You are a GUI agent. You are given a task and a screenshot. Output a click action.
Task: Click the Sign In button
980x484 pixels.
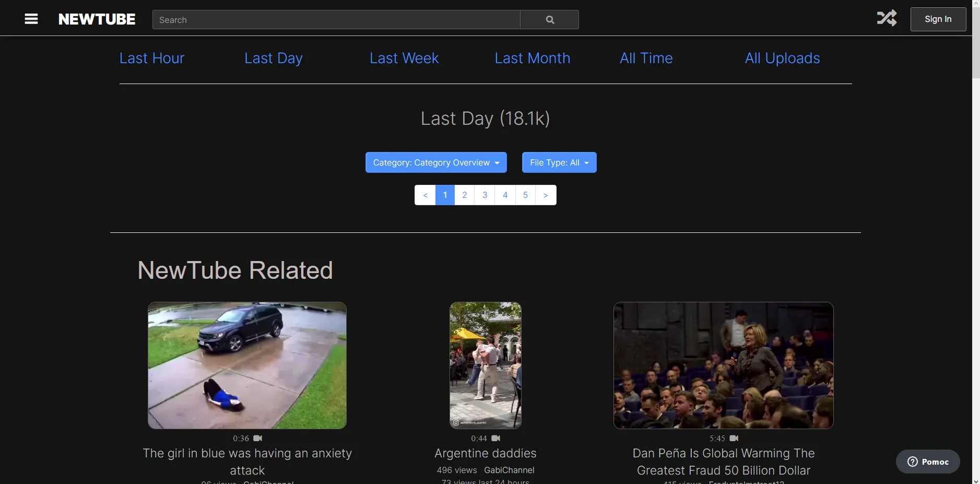pos(938,19)
